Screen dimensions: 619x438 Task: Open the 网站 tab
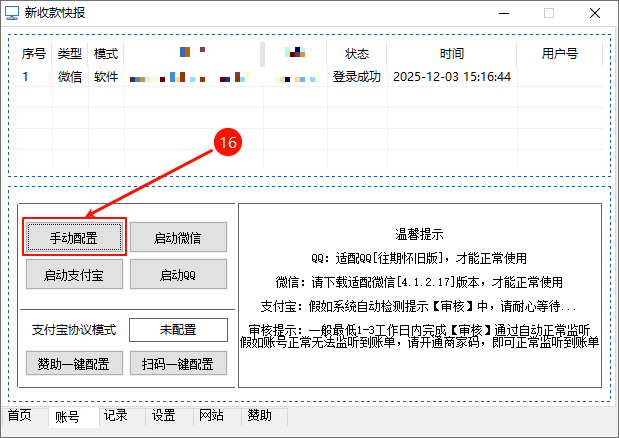tap(211, 416)
